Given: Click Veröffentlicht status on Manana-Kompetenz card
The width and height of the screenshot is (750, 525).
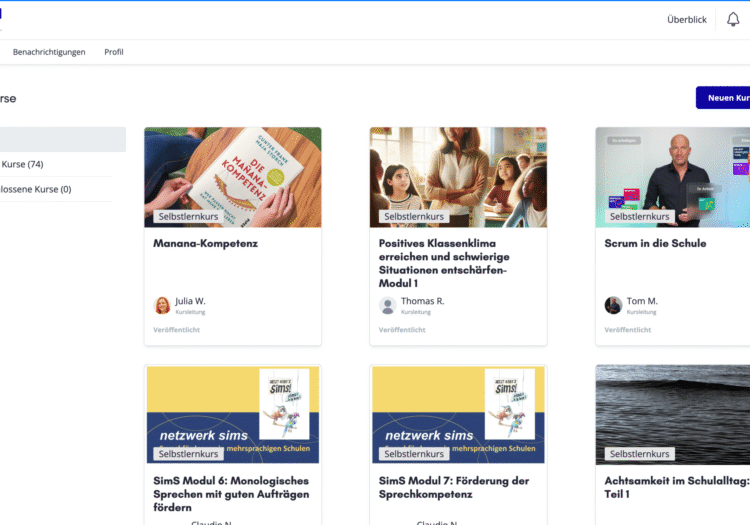Looking at the screenshot, I should 176,329.
